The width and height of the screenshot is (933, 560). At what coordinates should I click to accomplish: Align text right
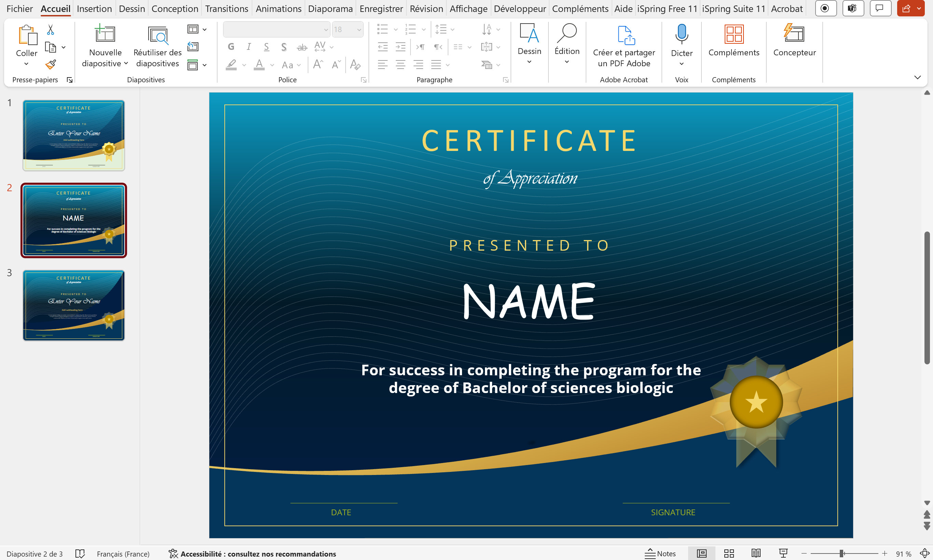(x=418, y=65)
